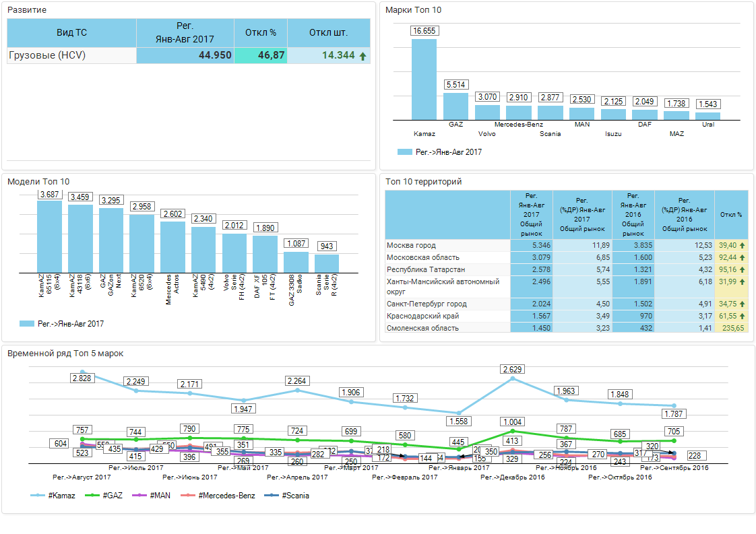Select the DAF bar value 2.049
This screenshot has width=756, height=534.
click(x=645, y=102)
